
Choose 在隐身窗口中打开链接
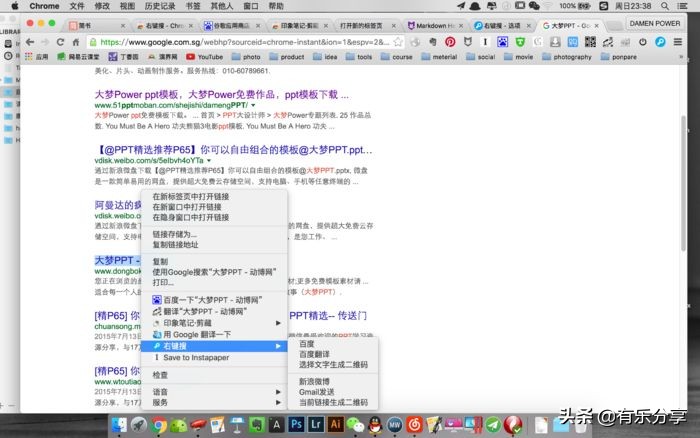(214, 217)
